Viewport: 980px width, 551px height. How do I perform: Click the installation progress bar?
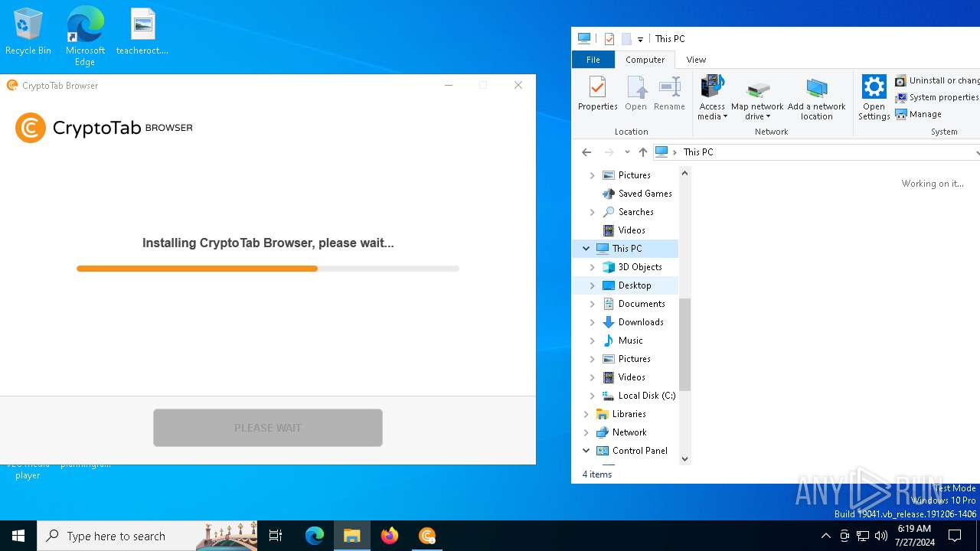point(268,269)
